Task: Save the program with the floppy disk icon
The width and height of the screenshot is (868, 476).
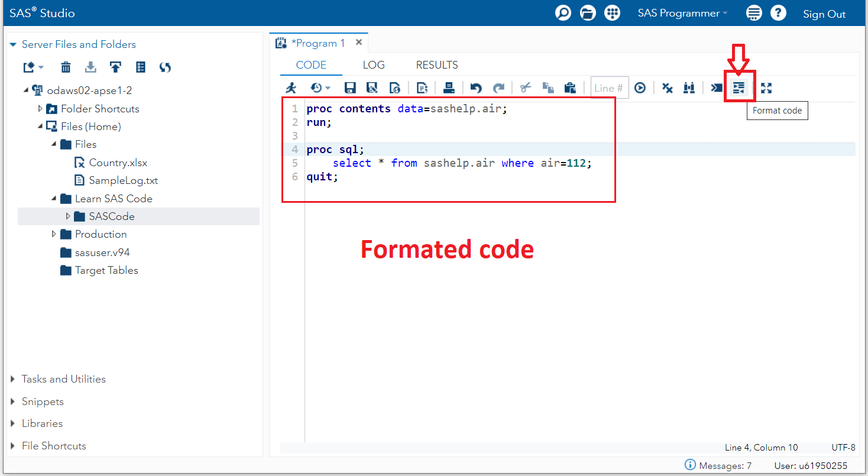Action: 350,88
